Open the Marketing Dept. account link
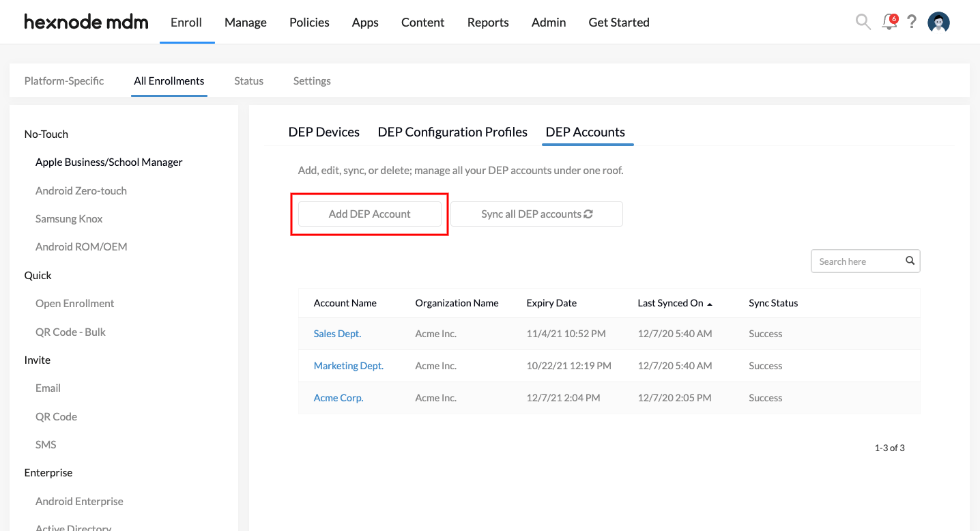980x531 pixels. point(348,366)
